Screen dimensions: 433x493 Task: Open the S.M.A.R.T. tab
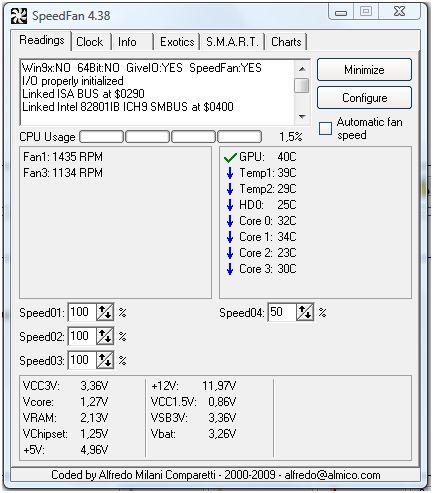point(232,42)
